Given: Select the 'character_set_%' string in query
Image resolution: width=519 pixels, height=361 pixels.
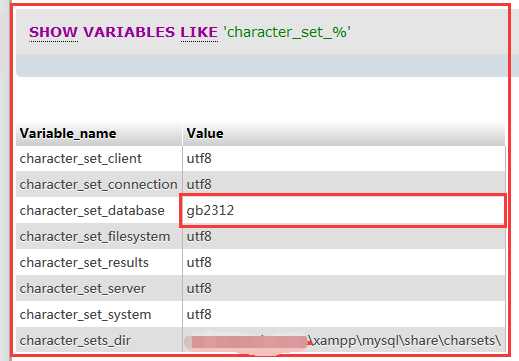Looking at the screenshot, I should click(287, 32).
